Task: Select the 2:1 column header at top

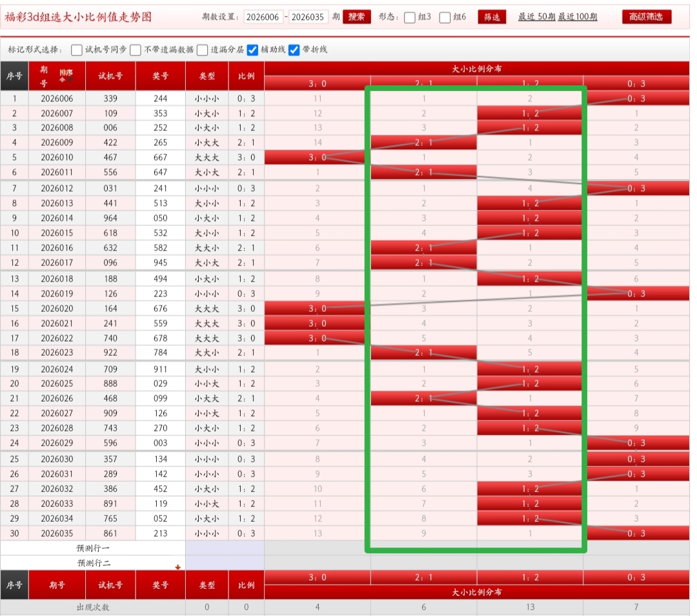Action: pos(423,83)
